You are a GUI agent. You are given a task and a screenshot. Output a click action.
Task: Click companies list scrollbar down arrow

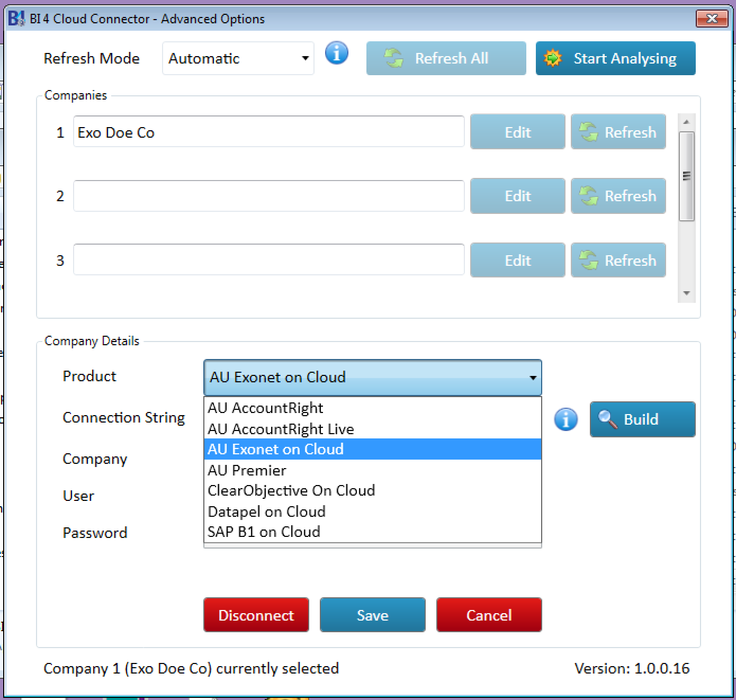(687, 293)
